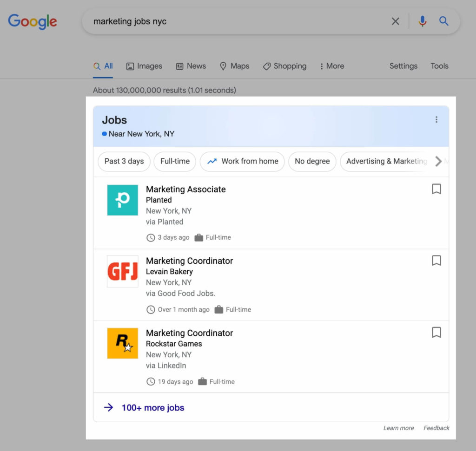The image size is (476, 451).
Task: Click the About 130,000,000 results count
Action: coord(165,90)
